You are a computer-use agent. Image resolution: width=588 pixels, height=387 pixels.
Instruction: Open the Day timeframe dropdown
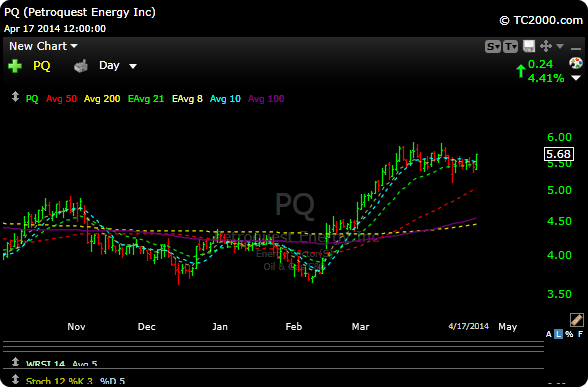118,66
